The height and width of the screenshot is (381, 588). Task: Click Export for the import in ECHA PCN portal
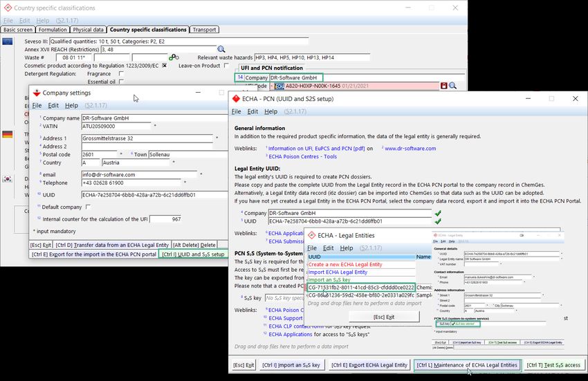click(94, 254)
